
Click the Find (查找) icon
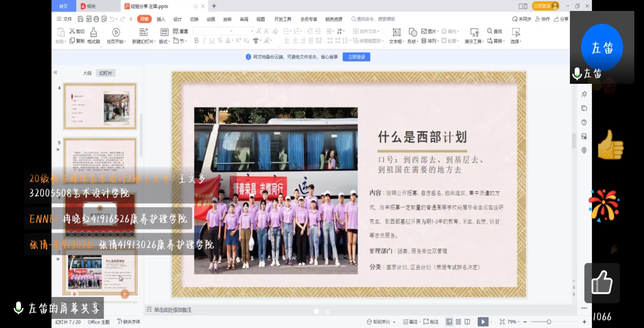(489, 31)
